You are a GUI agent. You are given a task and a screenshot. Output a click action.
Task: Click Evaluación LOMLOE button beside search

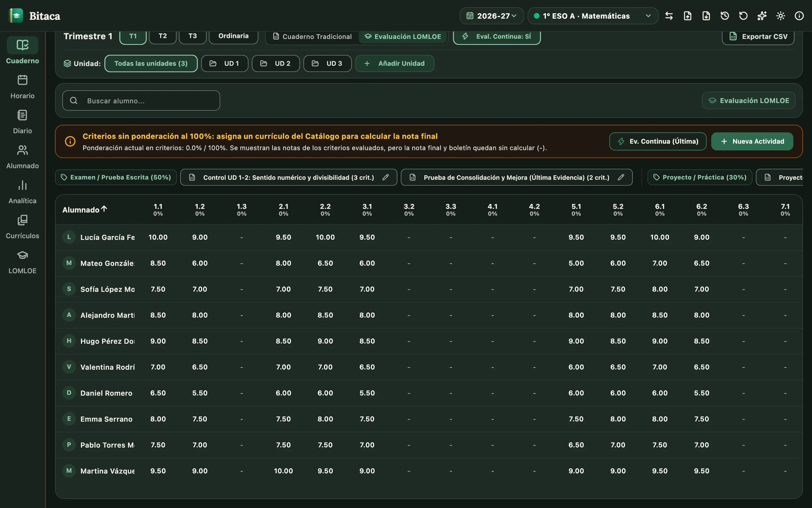click(x=749, y=100)
